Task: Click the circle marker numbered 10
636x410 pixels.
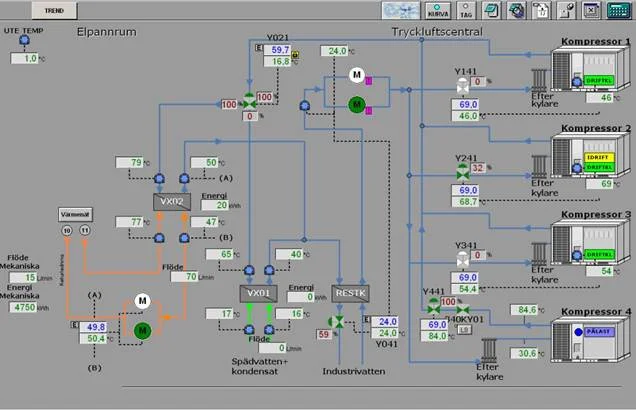Action: click(67, 231)
